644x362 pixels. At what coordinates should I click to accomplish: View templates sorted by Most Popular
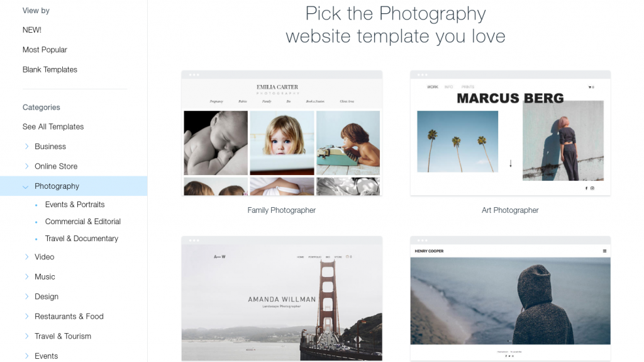click(45, 50)
